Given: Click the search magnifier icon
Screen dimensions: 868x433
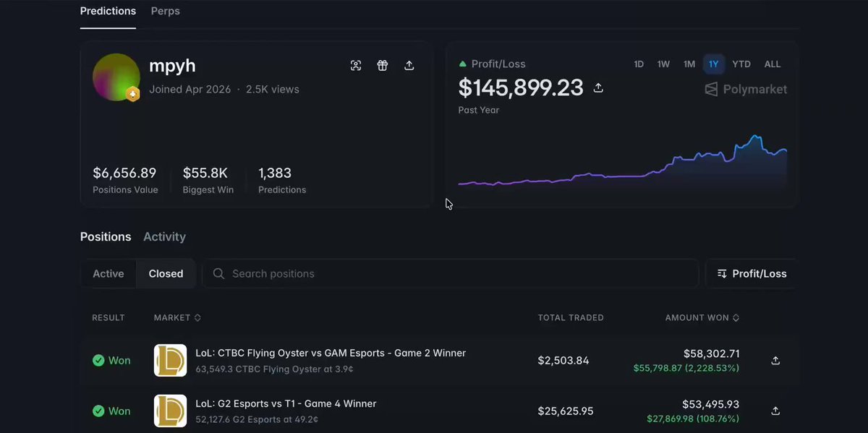Looking at the screenshot, I should 218,274.
